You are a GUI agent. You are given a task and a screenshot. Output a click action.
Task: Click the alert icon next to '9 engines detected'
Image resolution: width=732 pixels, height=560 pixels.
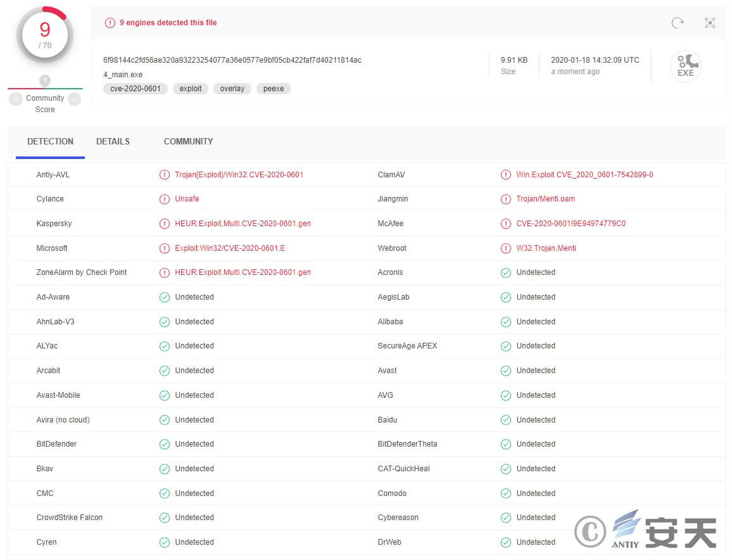(110, 22)
